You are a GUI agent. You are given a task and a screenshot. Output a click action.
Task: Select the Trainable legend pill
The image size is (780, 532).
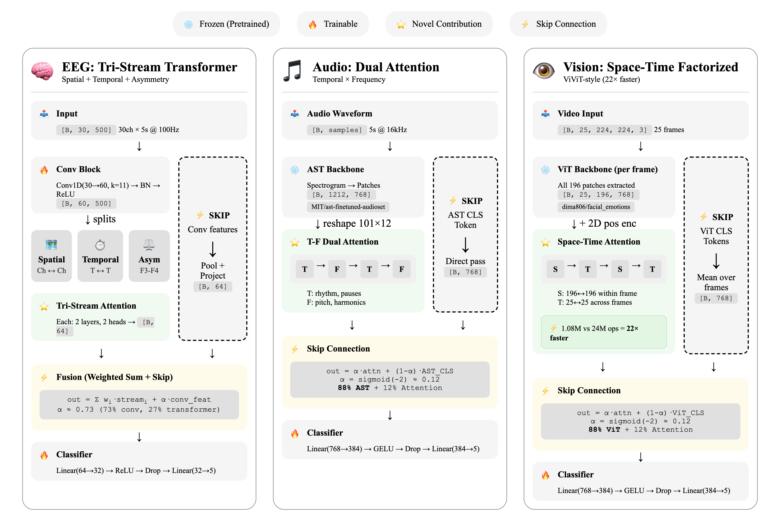click(x=333, y=24)
